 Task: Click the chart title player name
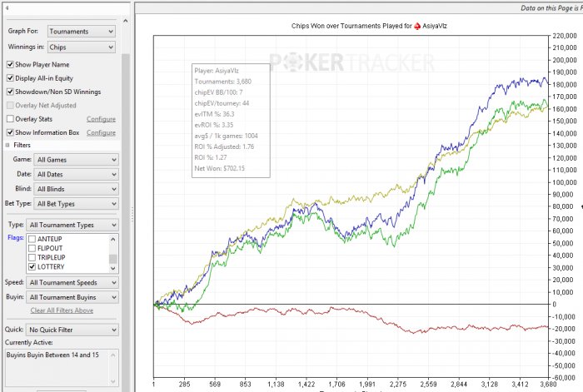434,26
